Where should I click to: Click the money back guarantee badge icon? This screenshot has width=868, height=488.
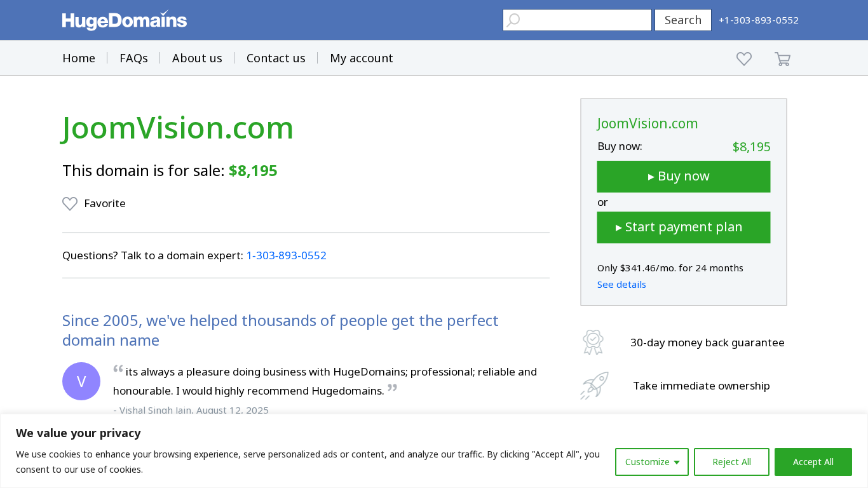(593, 342)
